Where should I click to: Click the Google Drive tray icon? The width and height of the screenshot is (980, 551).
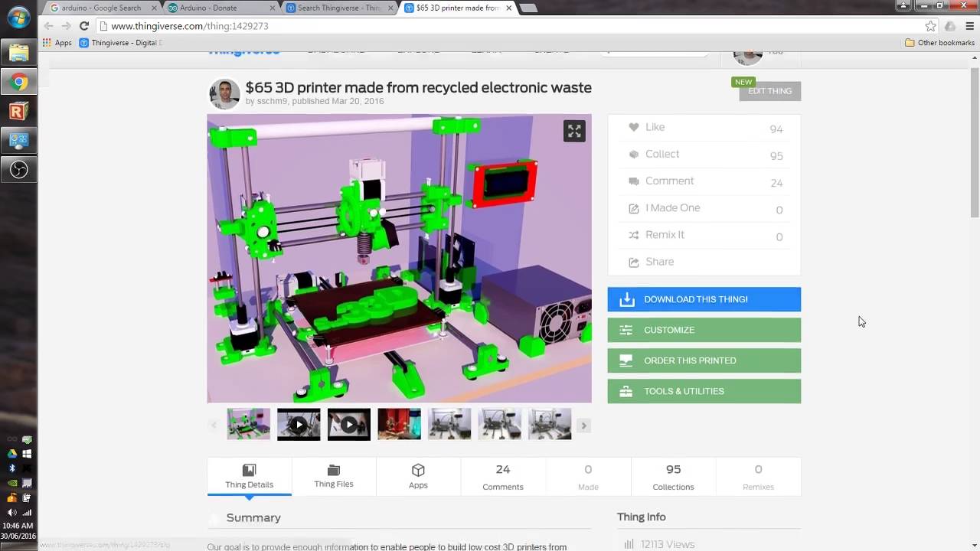(12, 454)
